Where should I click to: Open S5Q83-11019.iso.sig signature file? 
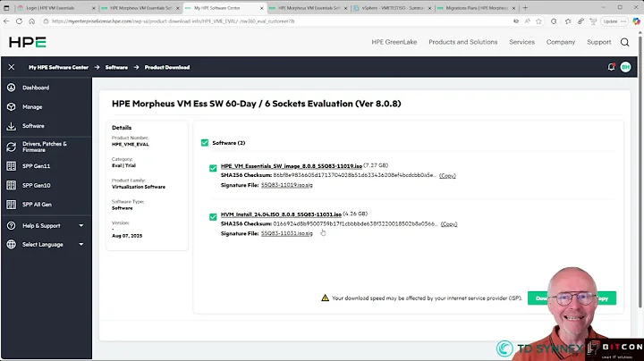coord(287,185)
